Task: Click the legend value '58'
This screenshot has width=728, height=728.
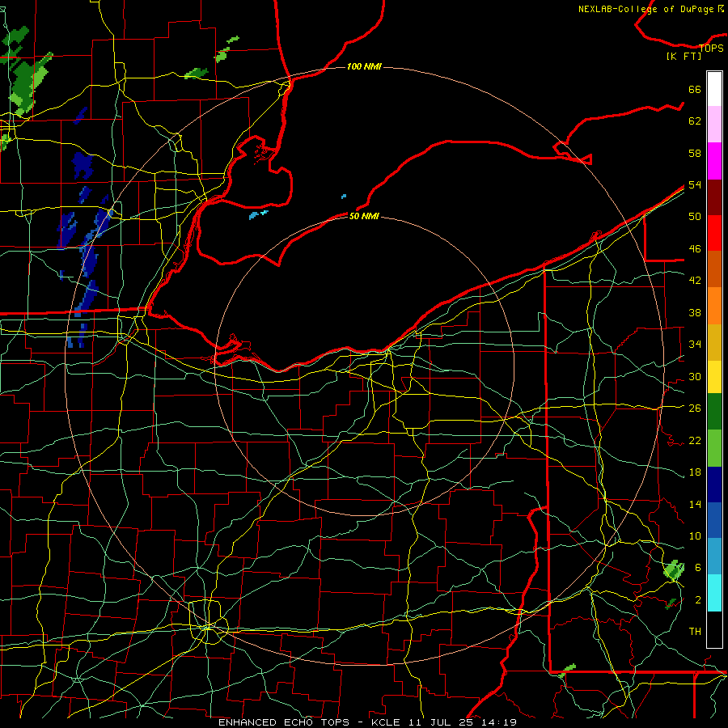Action: coord(695,153)
